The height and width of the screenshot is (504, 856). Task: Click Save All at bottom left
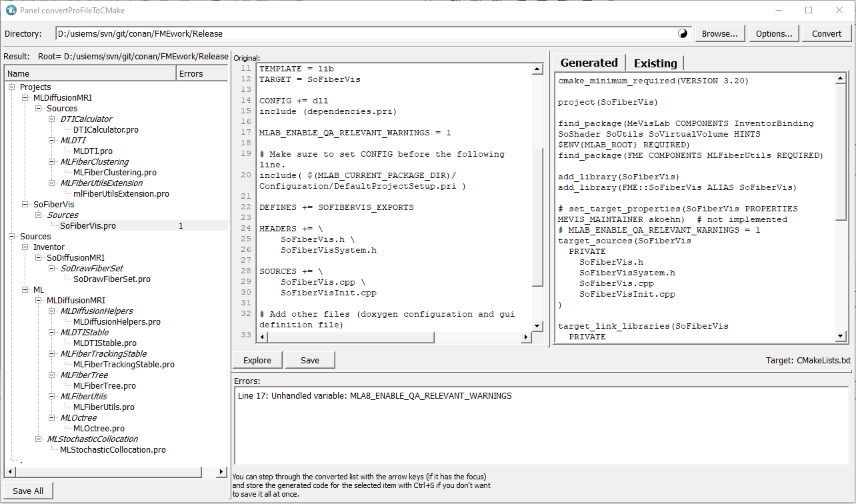[28, 491]
